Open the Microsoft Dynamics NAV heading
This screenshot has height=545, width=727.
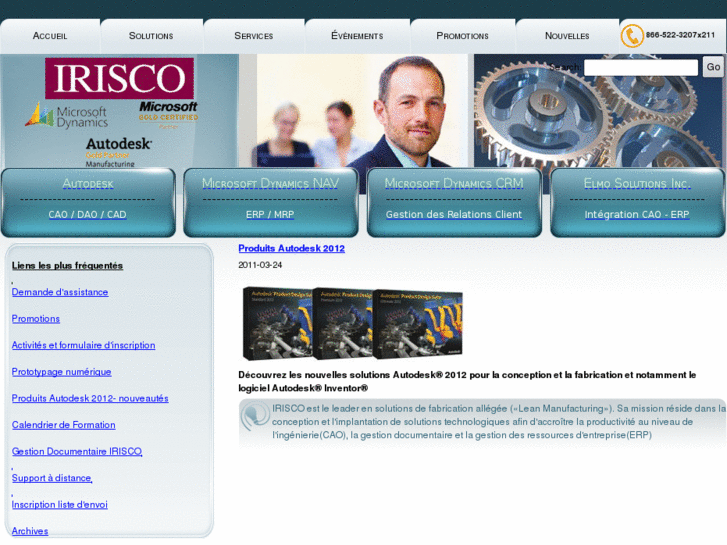[270, 183]
